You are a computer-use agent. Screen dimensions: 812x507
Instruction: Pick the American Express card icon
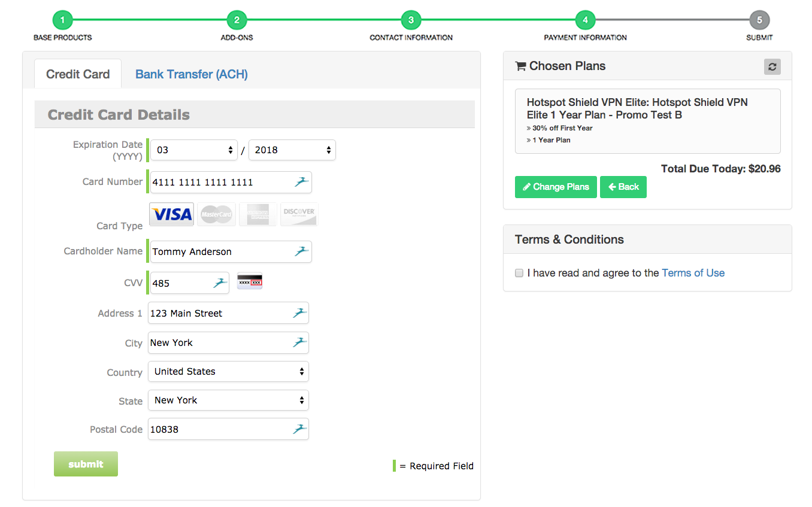pos(257,214)
